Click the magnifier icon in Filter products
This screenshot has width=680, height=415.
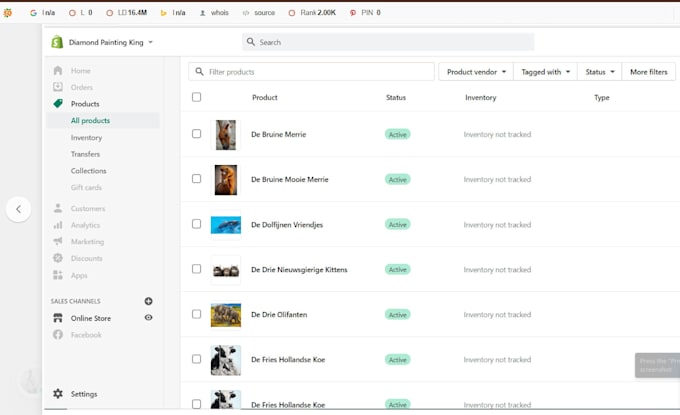tap(199, 72)
